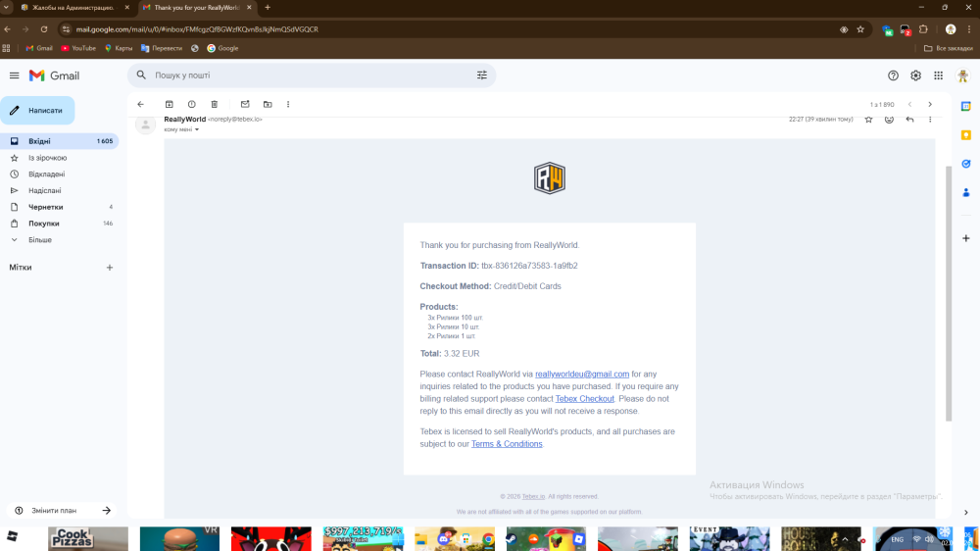This screenshot has height=551, width=980.
Task: Delete the email with trash icon
Action: [215, 105]
